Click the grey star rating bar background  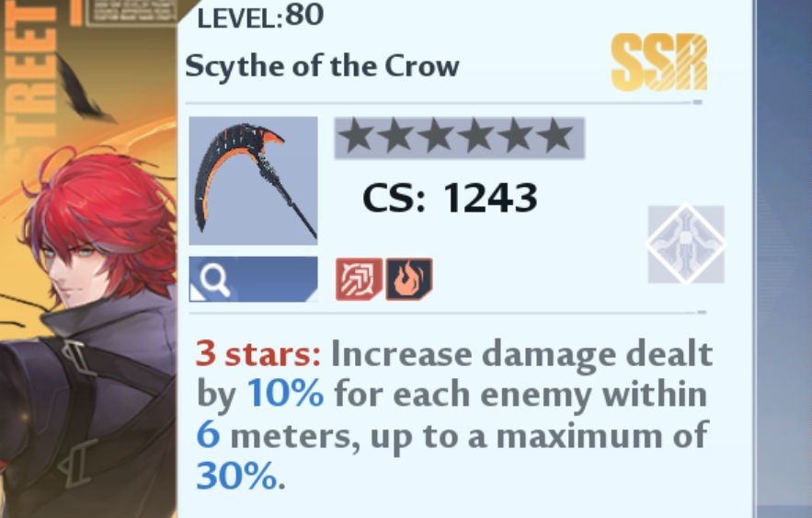(460, 138)
